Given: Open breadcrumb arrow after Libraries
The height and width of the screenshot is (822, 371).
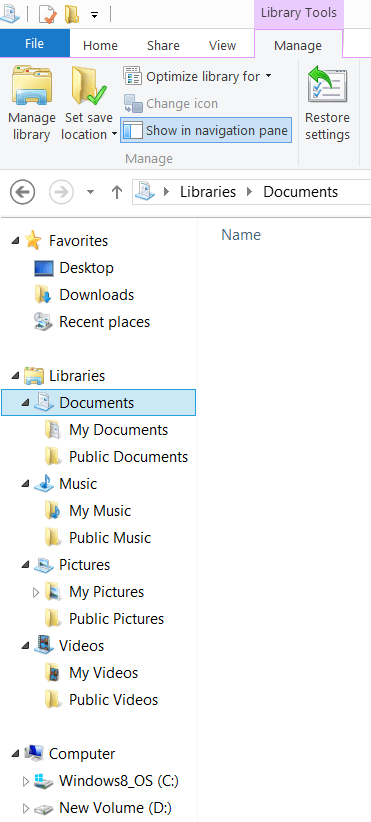Looking at the screenshot, I should point(250,192).
